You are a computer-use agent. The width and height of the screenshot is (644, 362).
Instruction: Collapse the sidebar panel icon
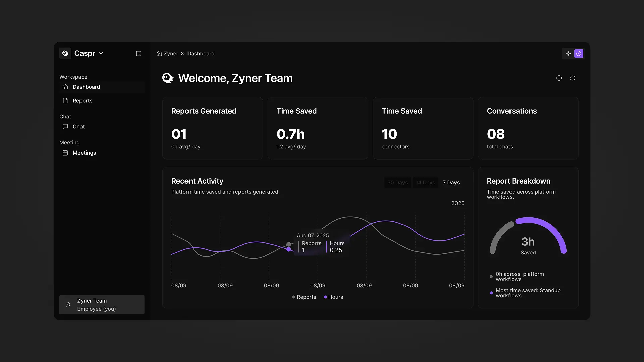point(138,54)
